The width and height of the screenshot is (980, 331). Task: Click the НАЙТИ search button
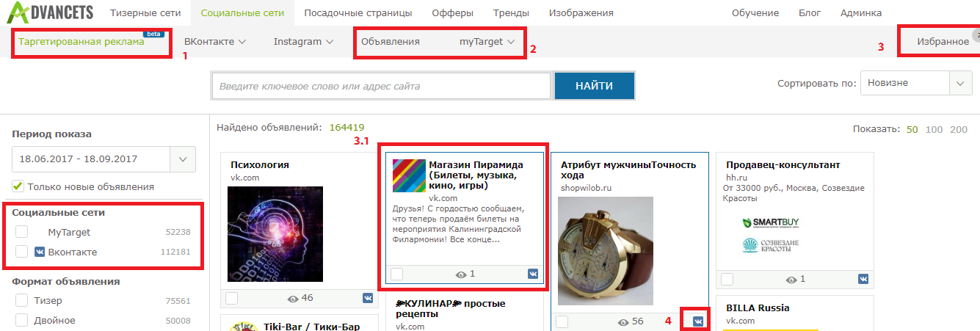click(x=595, y=86)
